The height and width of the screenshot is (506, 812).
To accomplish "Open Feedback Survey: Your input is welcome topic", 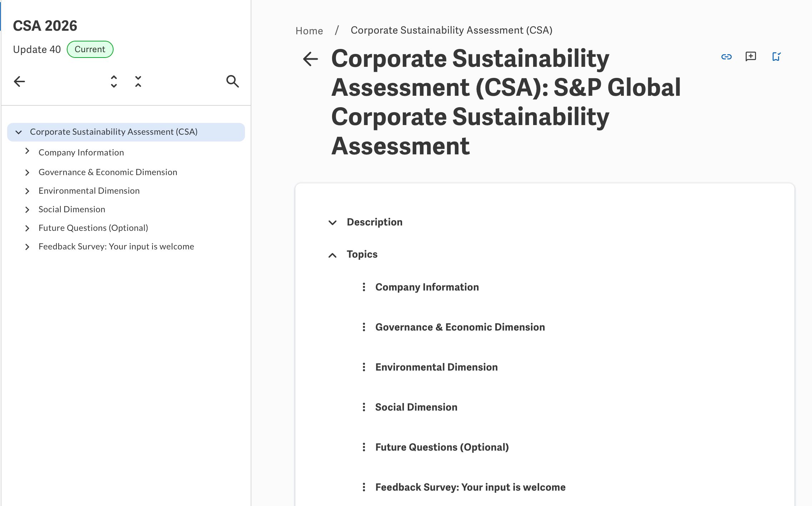I will tap(470, 487).
